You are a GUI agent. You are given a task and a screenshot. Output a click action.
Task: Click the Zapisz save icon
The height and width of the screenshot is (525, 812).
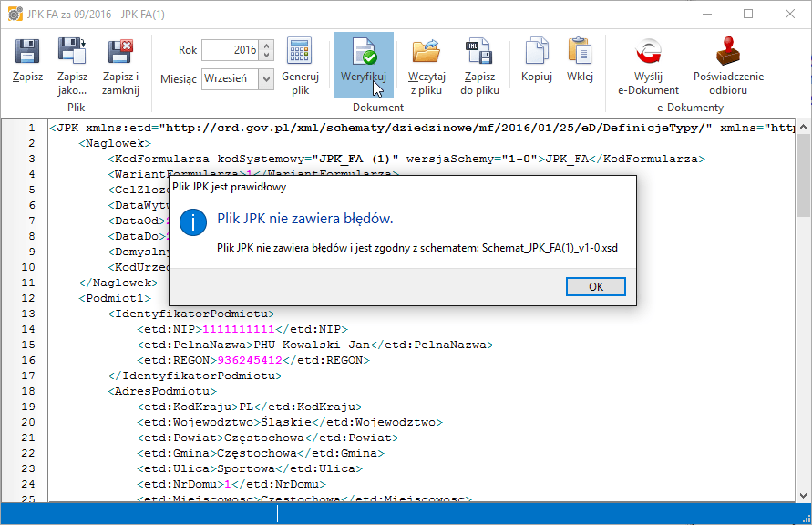(27, 53)
